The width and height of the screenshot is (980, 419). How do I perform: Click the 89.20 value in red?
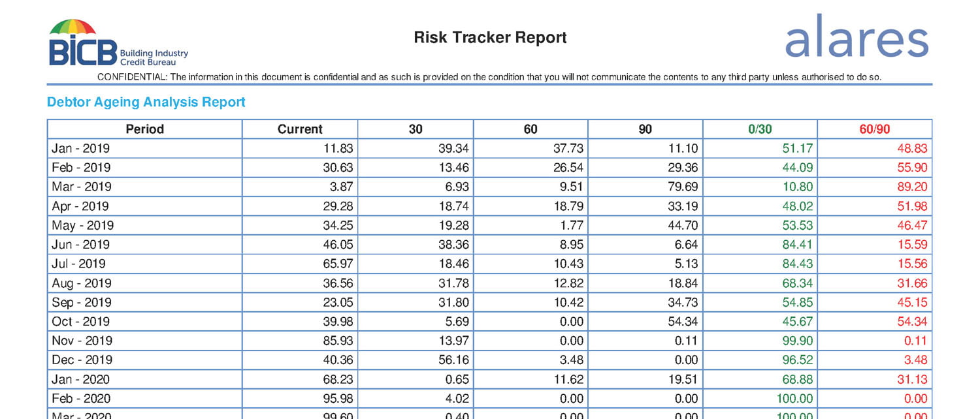point(912,187)
